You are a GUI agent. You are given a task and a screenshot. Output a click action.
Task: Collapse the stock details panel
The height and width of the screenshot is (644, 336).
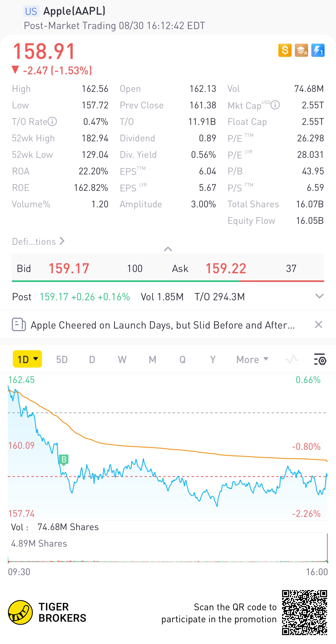(168, 249)
